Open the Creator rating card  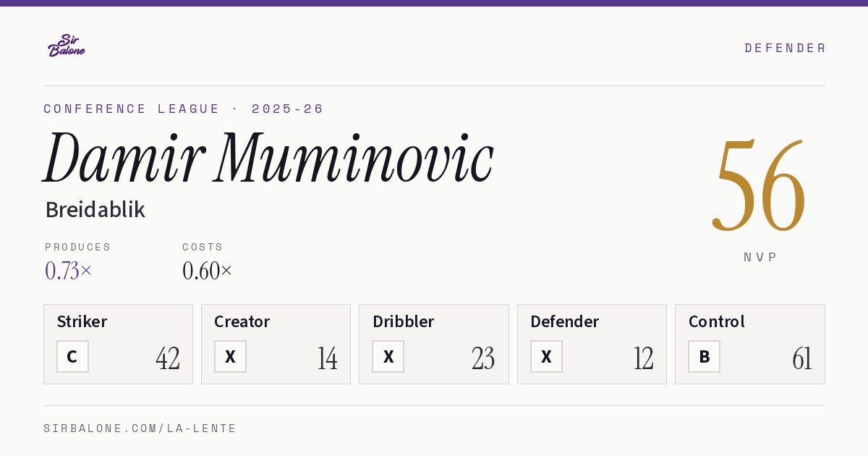click(276, 344)
